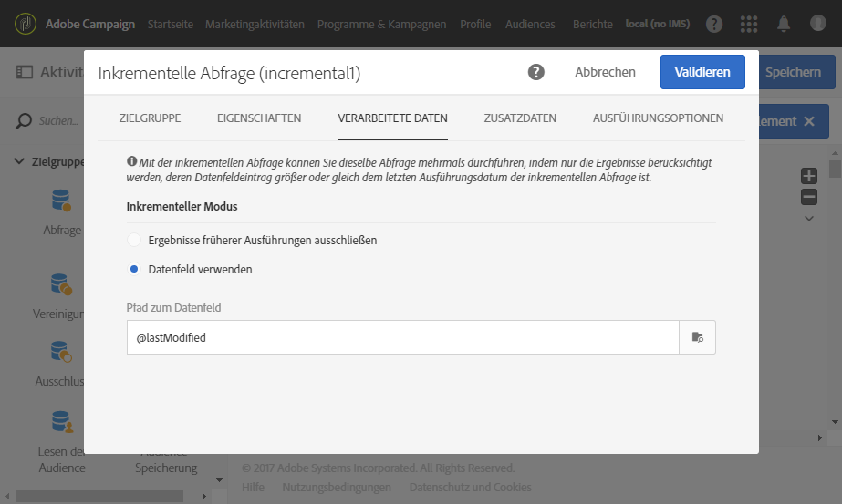Open Marketingaktivitäten menu

[x=255, y=25]
